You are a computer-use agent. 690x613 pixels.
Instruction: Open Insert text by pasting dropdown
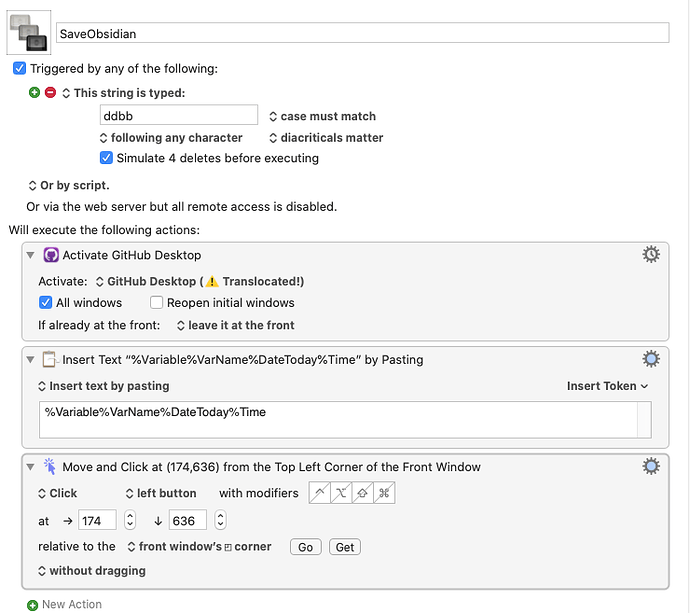pyautogui.click(x=103, y=386)
